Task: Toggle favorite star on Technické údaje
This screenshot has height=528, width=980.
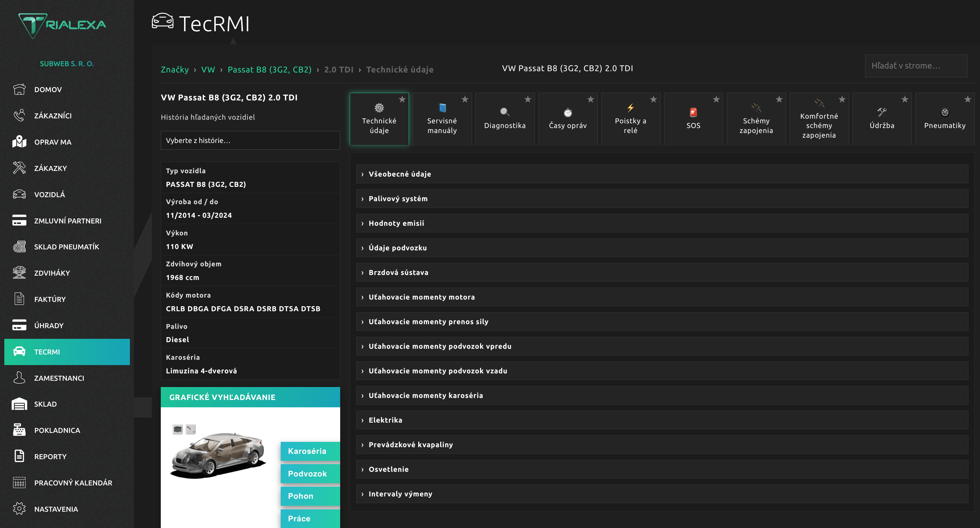Action: pyautogui.click(x=402, y=99)
